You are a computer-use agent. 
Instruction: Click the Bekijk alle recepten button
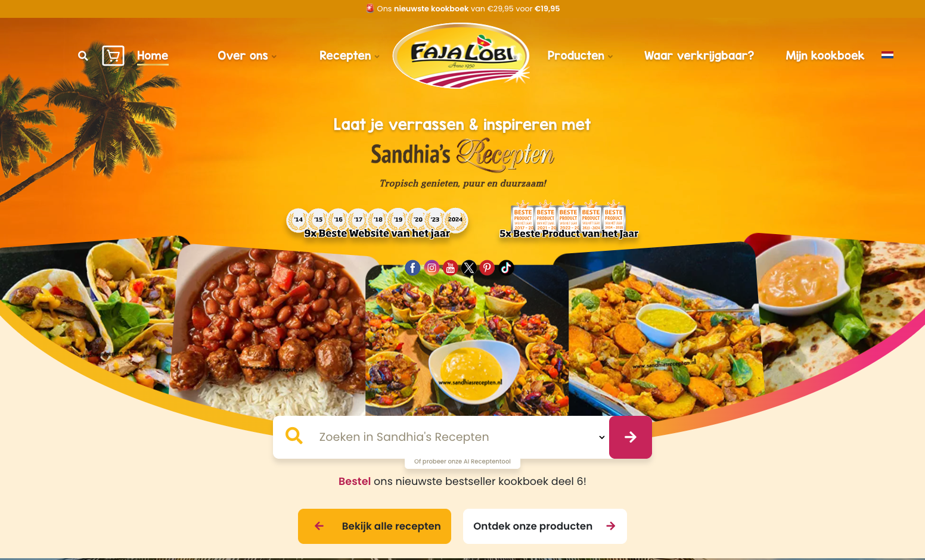click(x=374, y=526)
